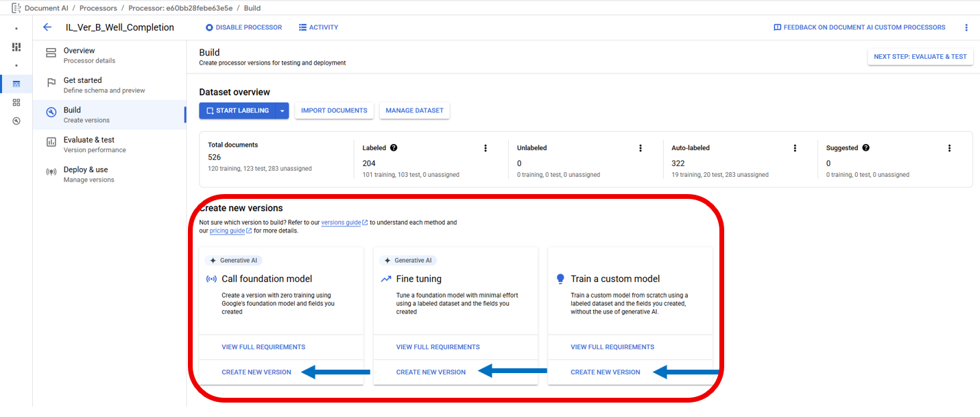Click Next Step: Evaluate & Test button

[920, 57]
